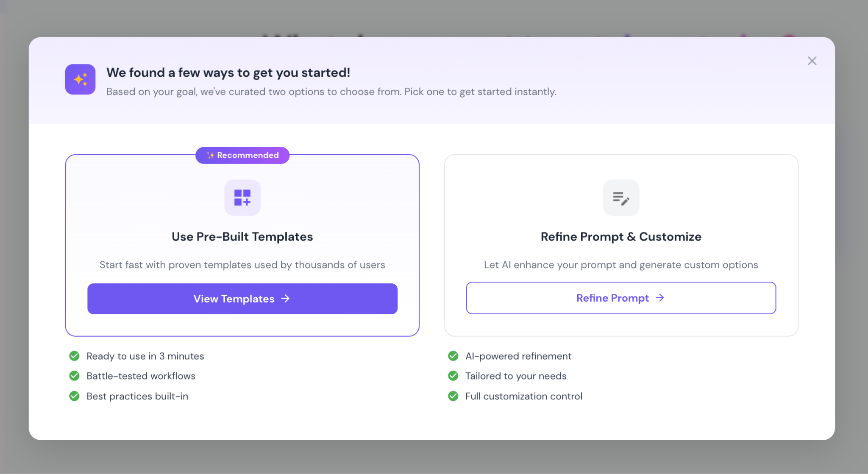Click checkmark beside AI-powered refinement

coord(453,356)
